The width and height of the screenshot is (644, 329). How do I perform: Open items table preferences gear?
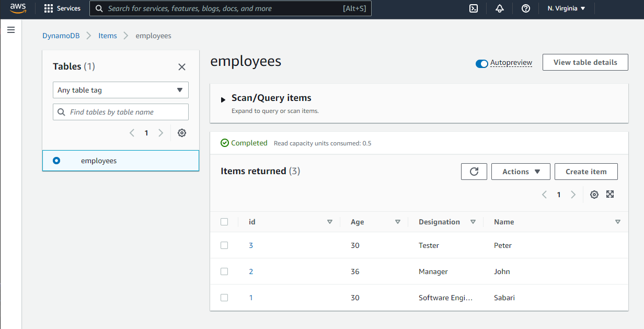click(x=594, y=195)
